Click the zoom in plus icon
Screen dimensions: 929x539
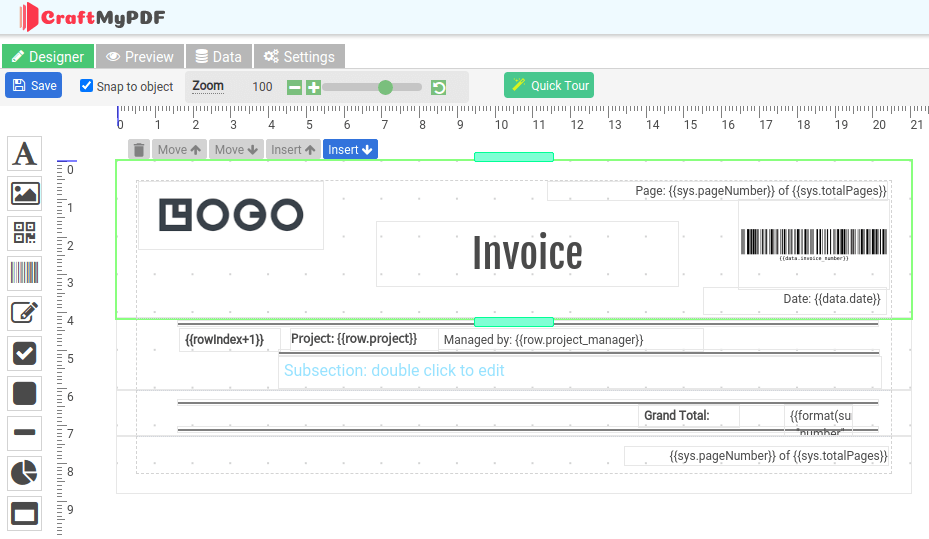tap(313, 88)
